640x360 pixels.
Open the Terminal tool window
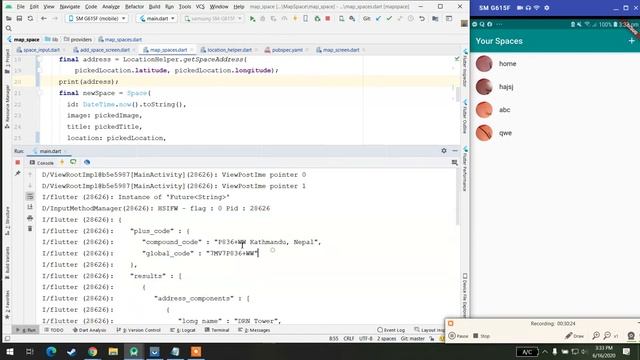pyautogui.click(x=217, y=330)
